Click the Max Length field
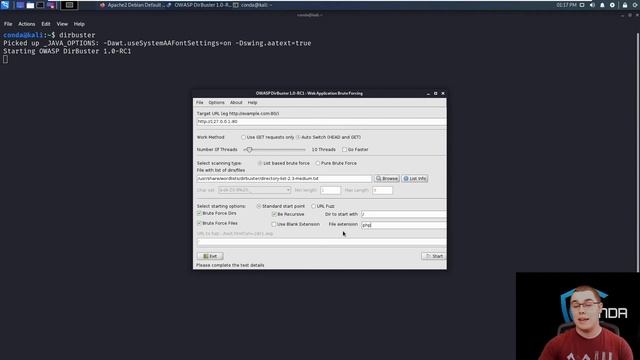The image size is (640, 360). click(x=382, y=190)
